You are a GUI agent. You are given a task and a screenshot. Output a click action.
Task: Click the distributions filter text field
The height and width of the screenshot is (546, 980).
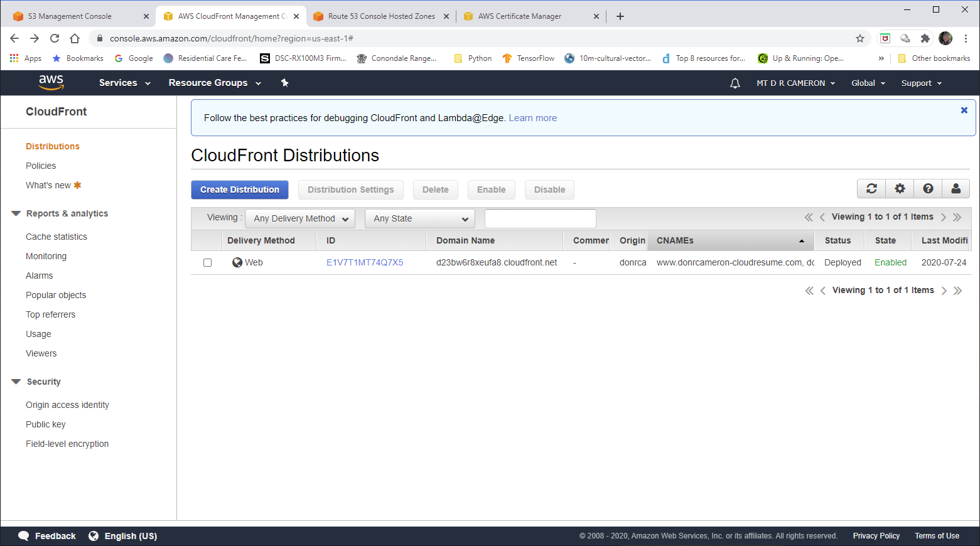(541, 218)
